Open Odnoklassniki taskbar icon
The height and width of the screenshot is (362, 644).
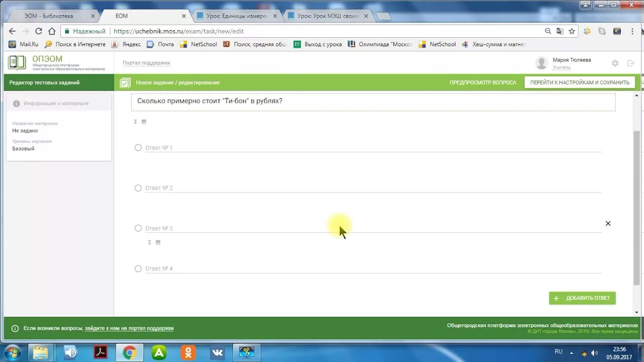coord(188,352)
